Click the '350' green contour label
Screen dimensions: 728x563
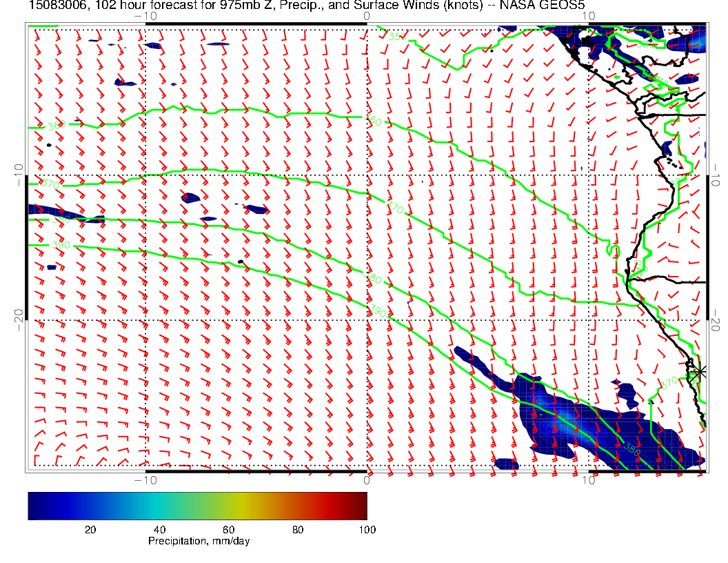pyautogui.click(x=397, y=37)
